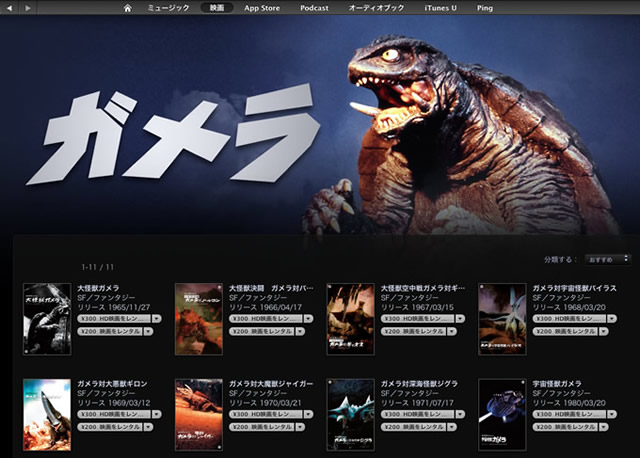Expand ¥200 rental arrow for ガメラ対大魔獣ジャイガー
The height and width of the screenshot is (458, 640).
tap(300, 427)
